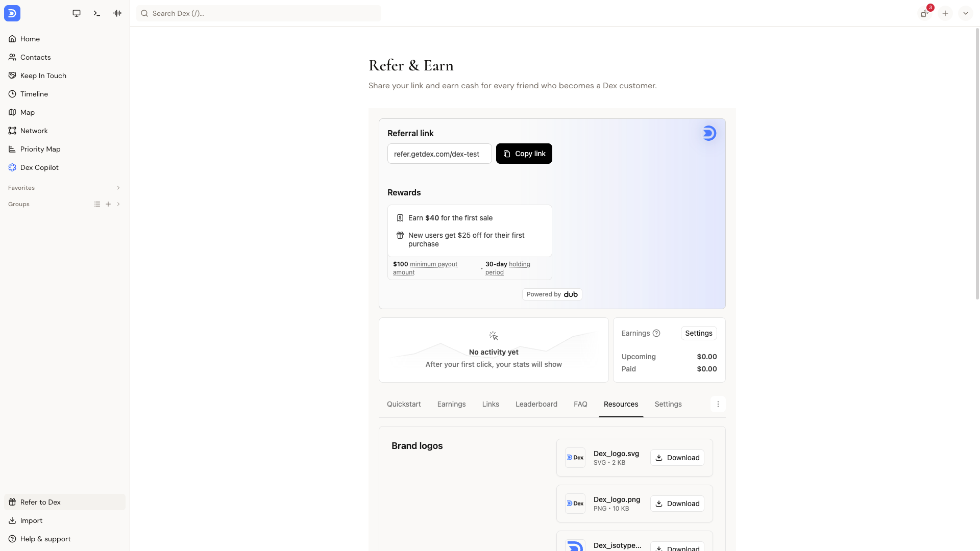
Task: Open Network in sidebar
Action: pyautogui.click(x=65, y=131)
